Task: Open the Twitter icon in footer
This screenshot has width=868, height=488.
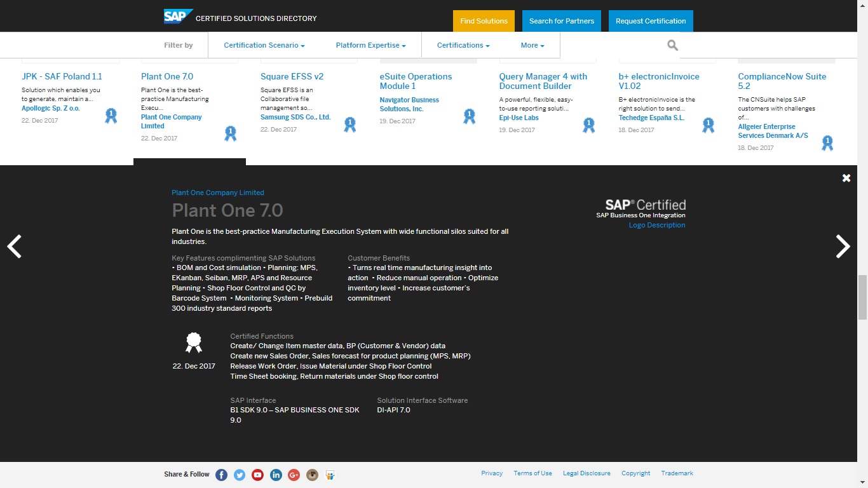Action: [240, 475]
